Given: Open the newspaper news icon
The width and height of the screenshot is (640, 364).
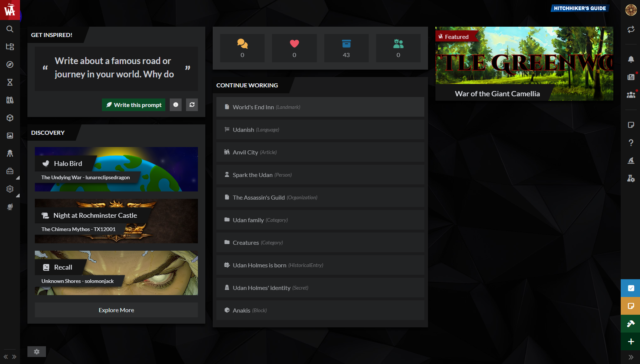Looking at the screenshot, I should click(x=631, y=77).
